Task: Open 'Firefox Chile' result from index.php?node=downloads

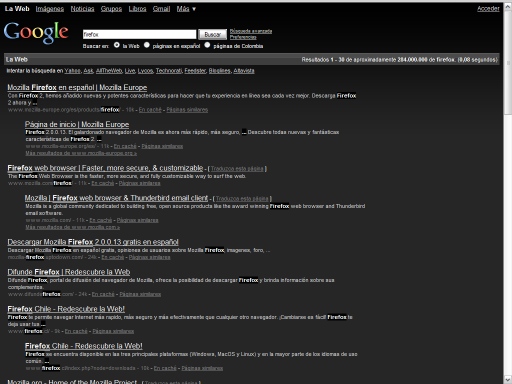Action: 84,346
